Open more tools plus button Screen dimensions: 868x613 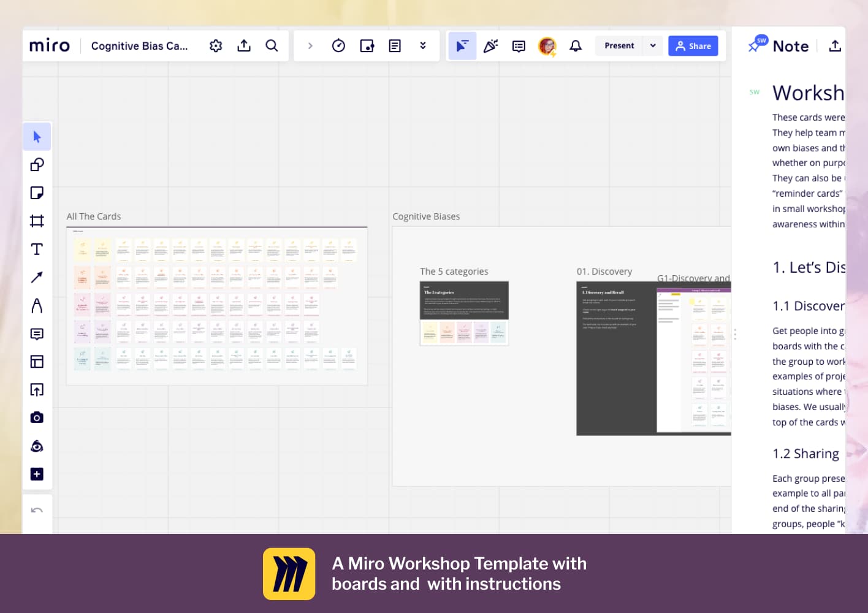click(x=37, y=474)
